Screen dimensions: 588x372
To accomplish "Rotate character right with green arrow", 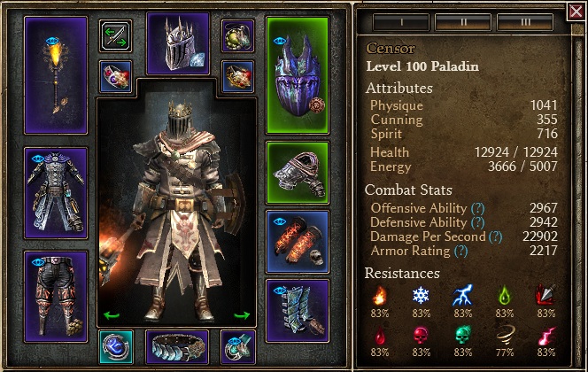I will tap(242, 315).
